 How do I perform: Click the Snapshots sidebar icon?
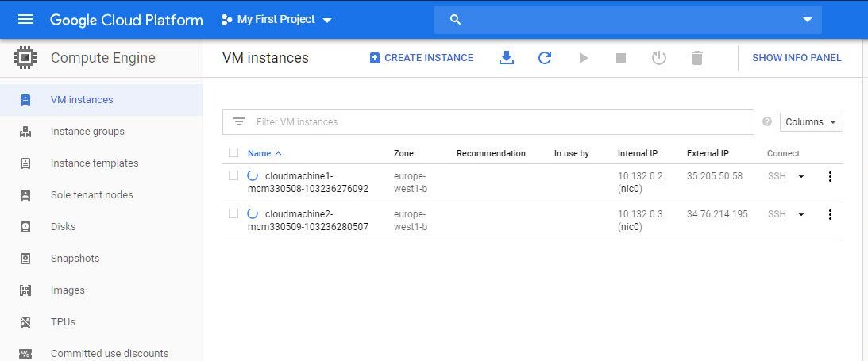(x=25, y=258)
